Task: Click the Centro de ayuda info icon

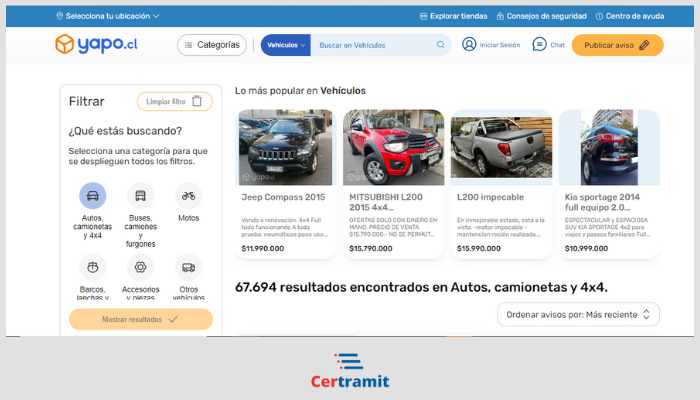Action: point(599,17)
